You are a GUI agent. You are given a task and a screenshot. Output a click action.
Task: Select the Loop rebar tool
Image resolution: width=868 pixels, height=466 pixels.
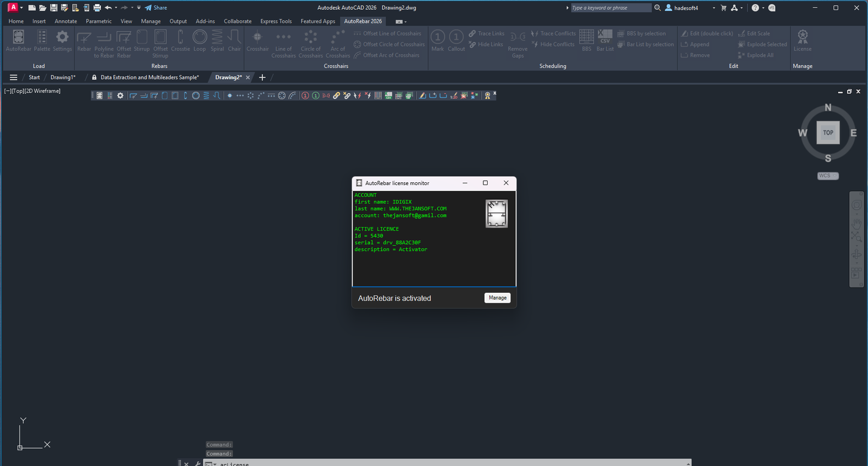(x=200, y=41)
